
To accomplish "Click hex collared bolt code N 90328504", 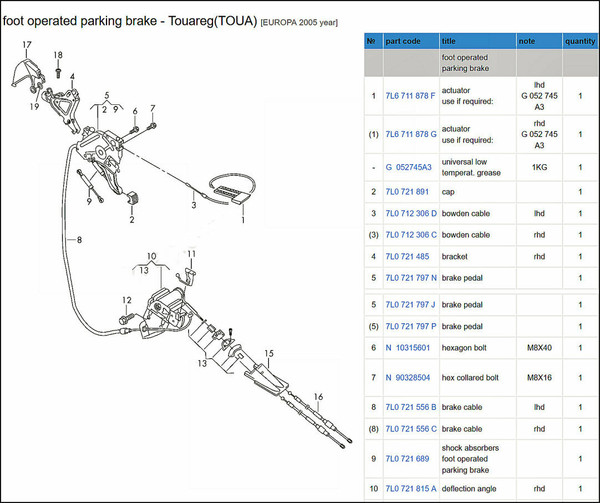I will click(407, 378).
